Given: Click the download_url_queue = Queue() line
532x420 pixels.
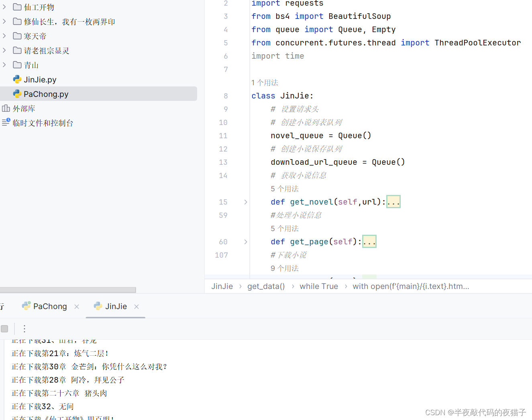Looking at the screenshot, I should pyautogui.click(x=338, y=162).
